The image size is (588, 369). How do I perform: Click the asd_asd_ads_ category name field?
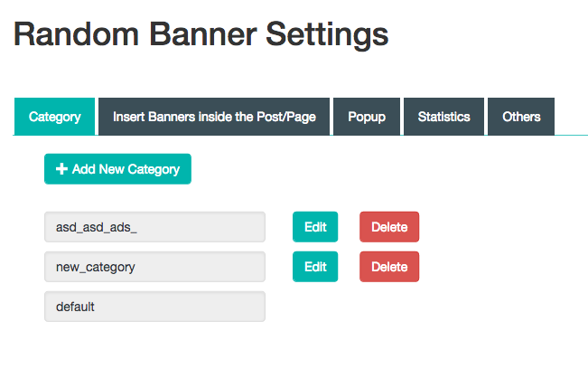tap(154, 227)
